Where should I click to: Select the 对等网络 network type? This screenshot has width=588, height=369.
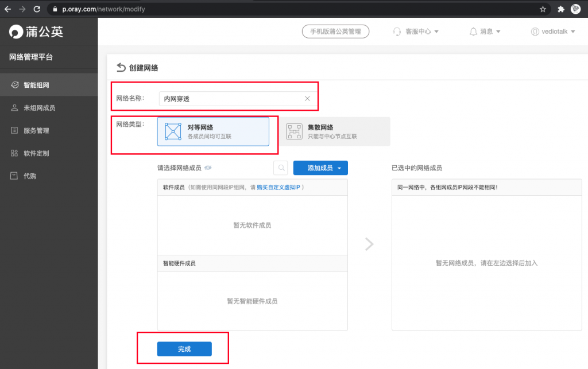click(x=212, y=131)
